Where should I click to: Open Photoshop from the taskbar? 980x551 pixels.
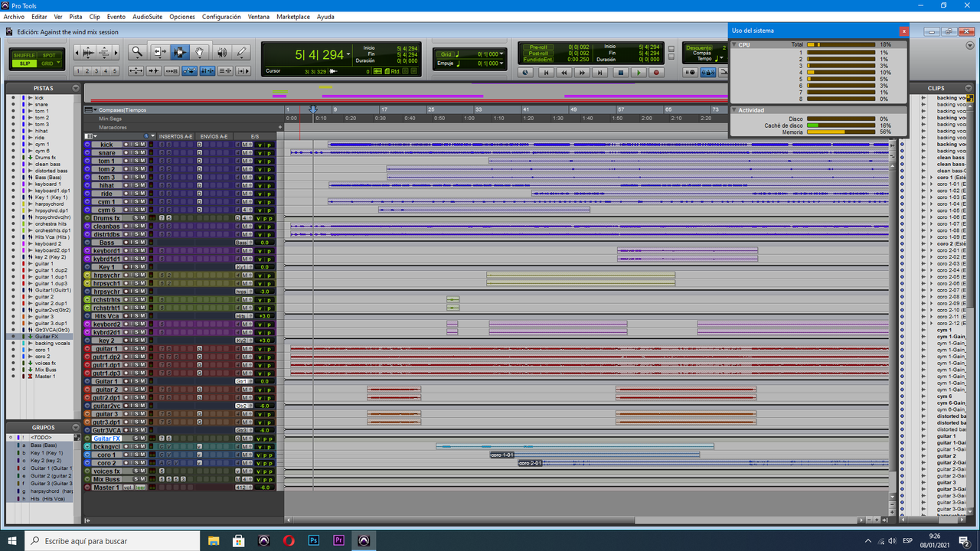coord(313,540)
